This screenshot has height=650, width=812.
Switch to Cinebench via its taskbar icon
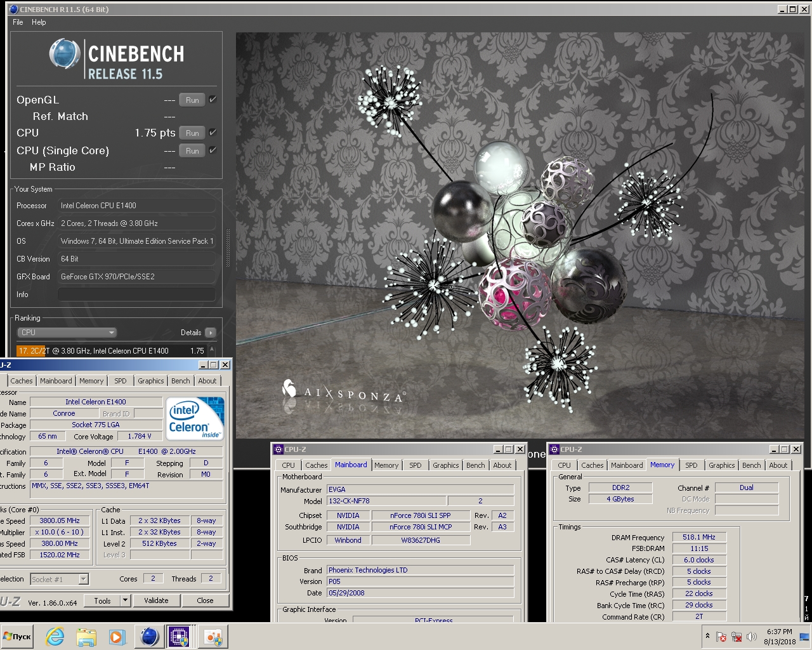pyautogui.click(x=150, y=637)
